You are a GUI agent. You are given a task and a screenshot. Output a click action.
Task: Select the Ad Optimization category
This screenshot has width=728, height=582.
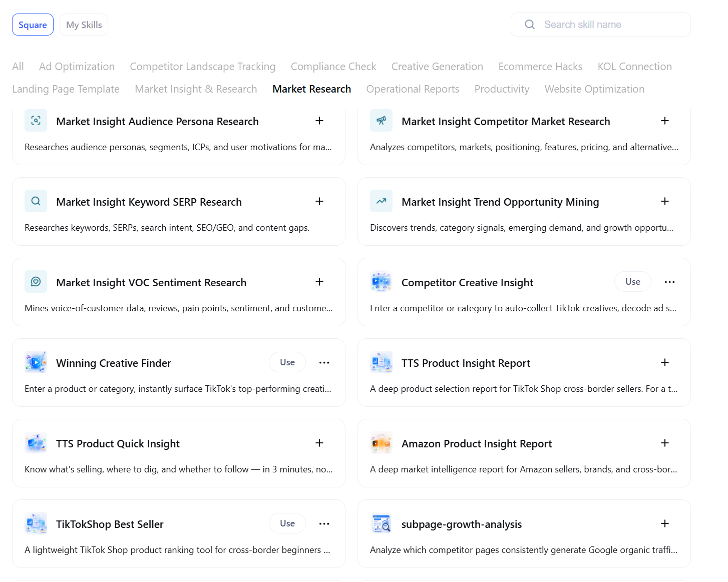(77, 67)
